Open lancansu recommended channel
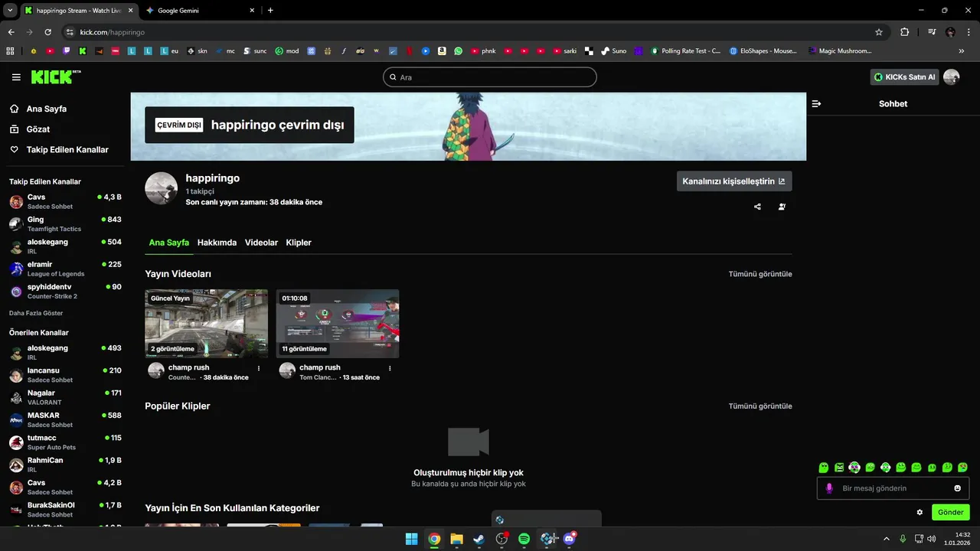This screenshot has width=980, height=551. pyautogui.click(x=65, y=375)
